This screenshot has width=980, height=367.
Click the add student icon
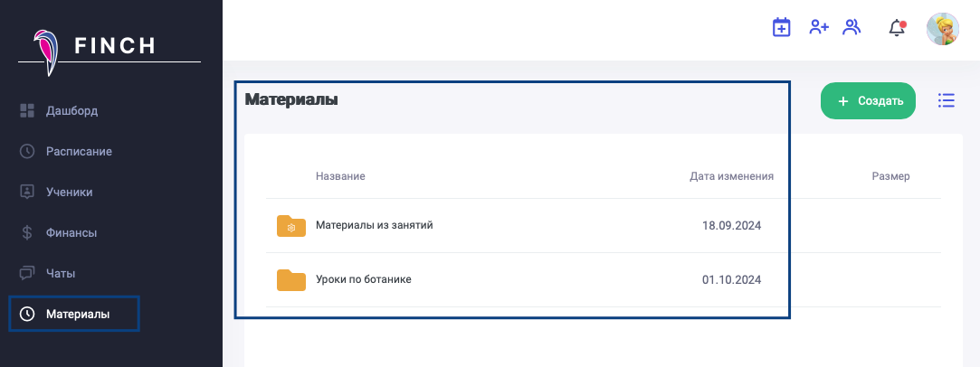point(819,28)
